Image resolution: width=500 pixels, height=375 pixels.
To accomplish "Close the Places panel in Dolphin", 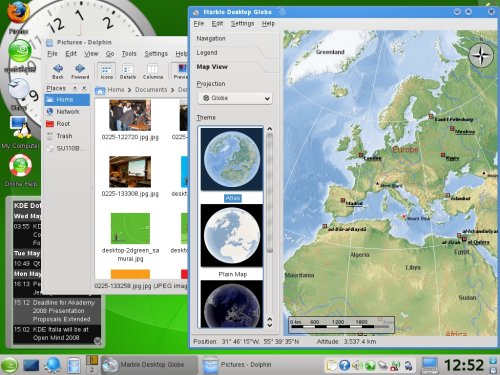I will tap(84, 88).
